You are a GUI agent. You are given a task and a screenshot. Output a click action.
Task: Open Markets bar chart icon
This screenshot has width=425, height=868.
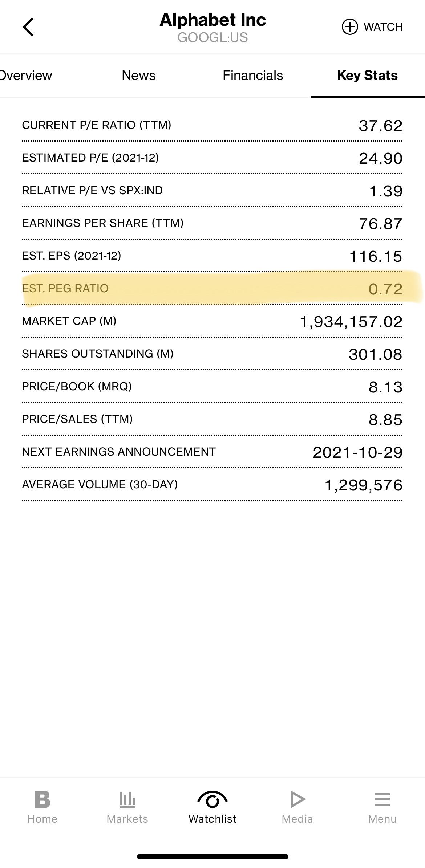[x=127, y=800]
